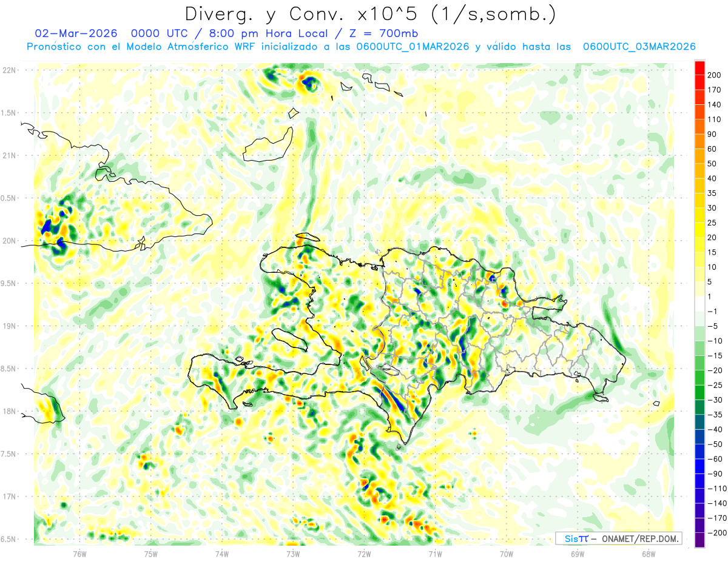The width and height of the screenshot is (728, 562).
Task: Click the positive '35' color scale value
Action: [712, 193]
